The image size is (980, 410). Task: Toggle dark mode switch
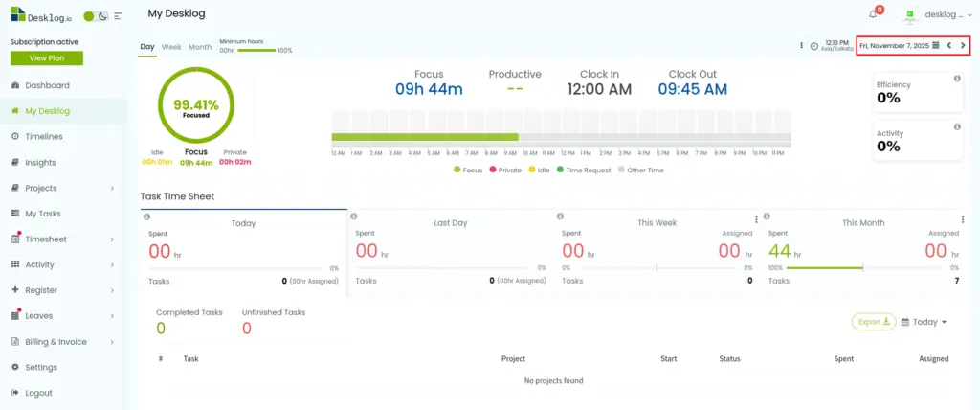96,16
